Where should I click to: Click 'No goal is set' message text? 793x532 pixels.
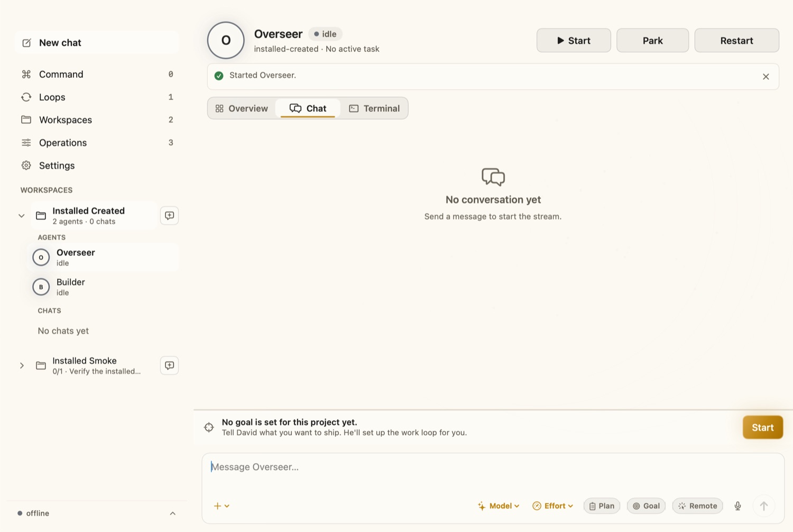(x=289, y=422)
